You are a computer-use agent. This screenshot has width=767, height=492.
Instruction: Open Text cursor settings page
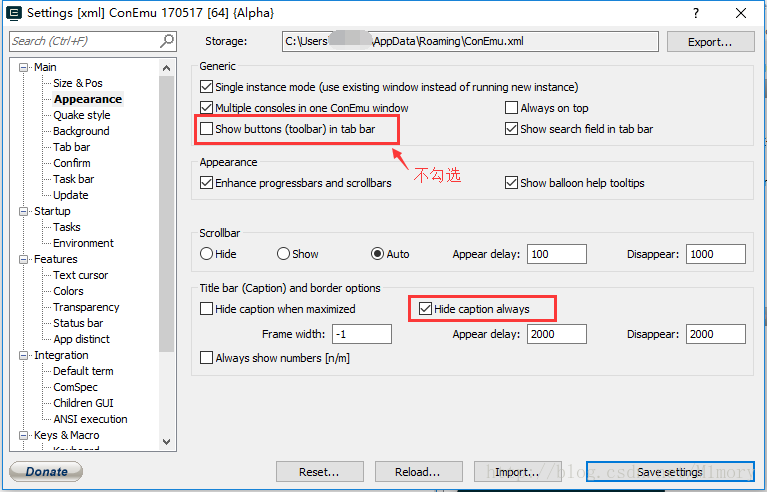81,275
